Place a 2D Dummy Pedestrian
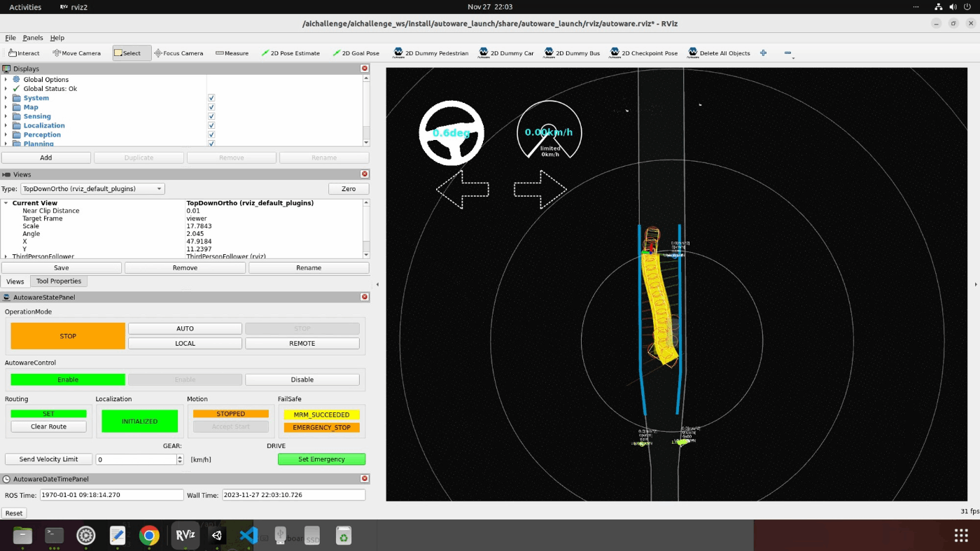The height and width of the screenshot is (551, 980). click(430, 53)
